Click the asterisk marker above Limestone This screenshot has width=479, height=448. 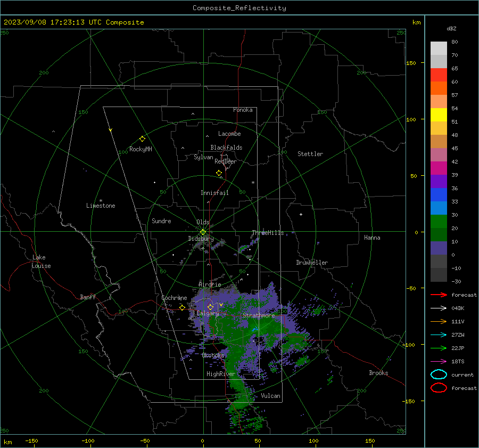(x=101, y=201)
